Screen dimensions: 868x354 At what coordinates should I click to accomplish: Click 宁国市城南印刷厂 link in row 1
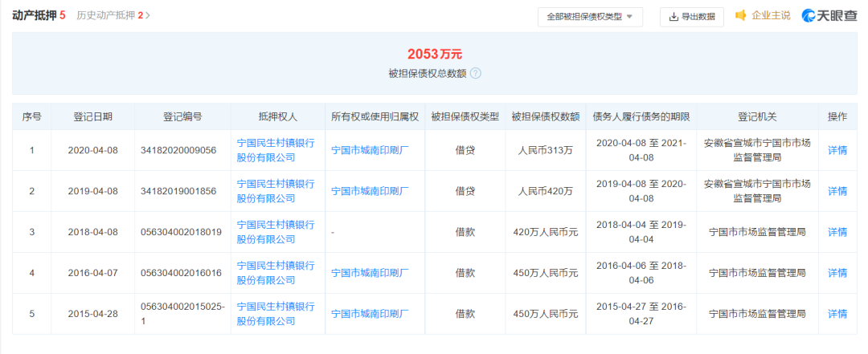point(370,150)
